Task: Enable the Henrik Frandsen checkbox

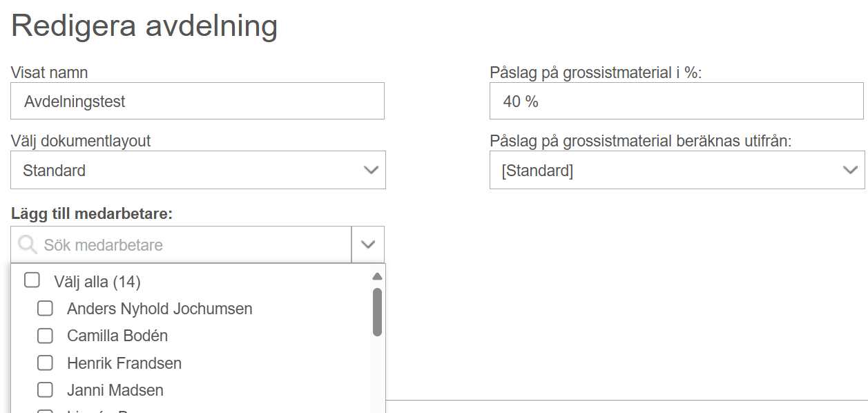Action: pyautogui.click(x=45, y=363)
